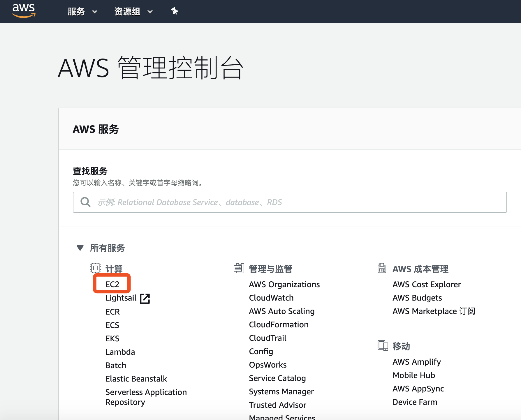This screenshot has height=420, width=521.
Task: Click the 查找服务 heading
Action: 90,171
